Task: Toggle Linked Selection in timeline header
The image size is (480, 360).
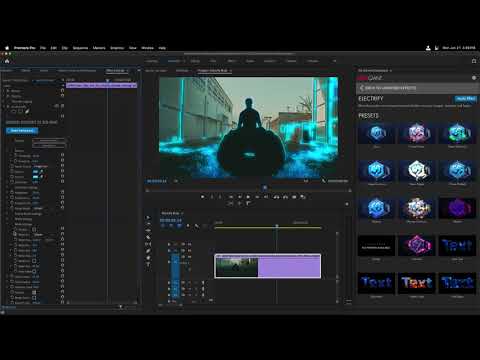Action: pyautogui.click(x=179, y=226)
